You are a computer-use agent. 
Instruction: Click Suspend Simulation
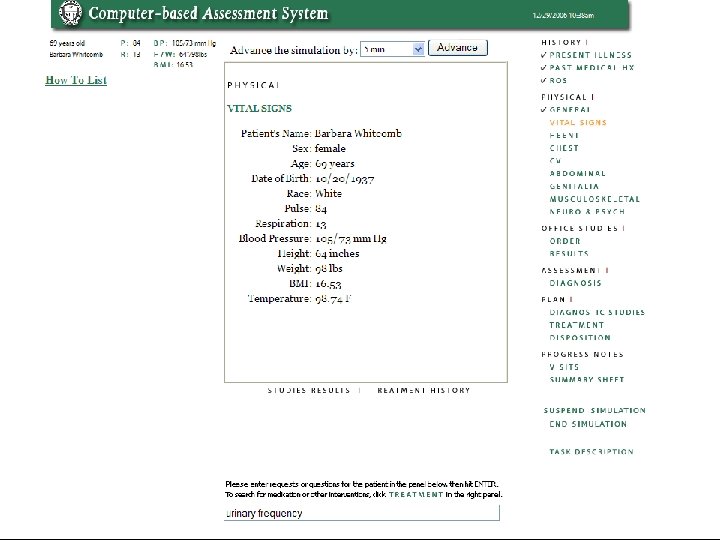(x=595, y=411)
